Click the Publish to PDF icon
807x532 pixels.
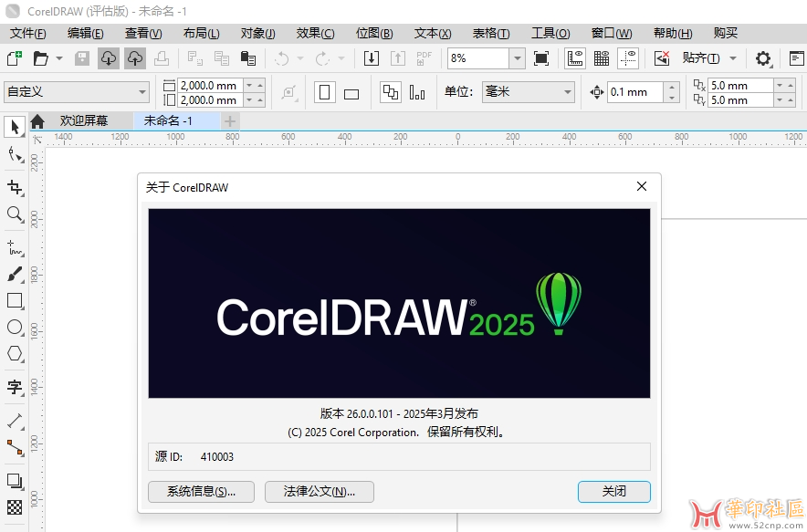click(x=424, y=58)
